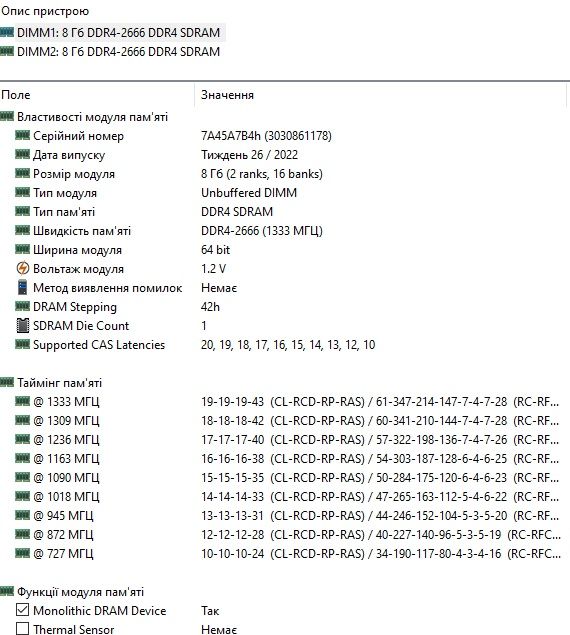Select timing 13-13-13-31 row value
Viewport: 570px width, 635px height.
(380, 516)
